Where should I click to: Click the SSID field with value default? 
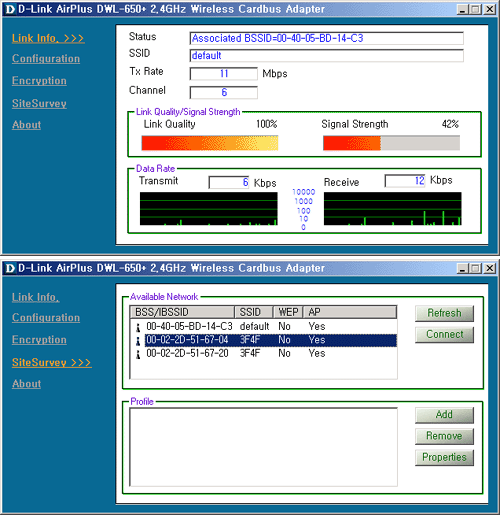327,56
